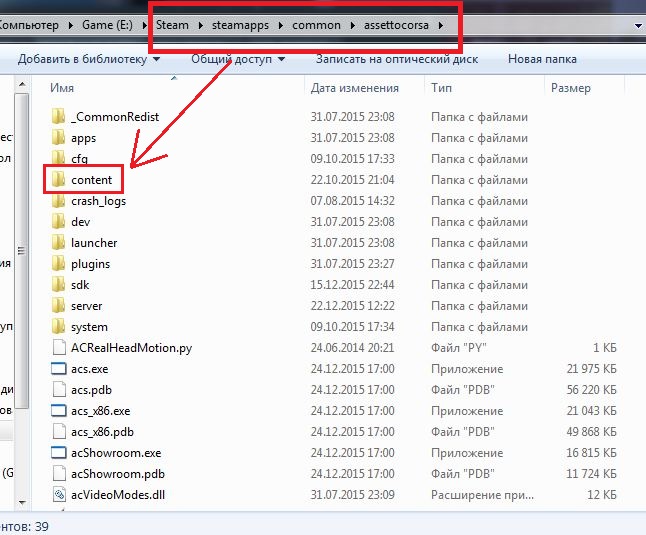Expand the arrow after Game (E:) in address bar

tap(145, 25)
